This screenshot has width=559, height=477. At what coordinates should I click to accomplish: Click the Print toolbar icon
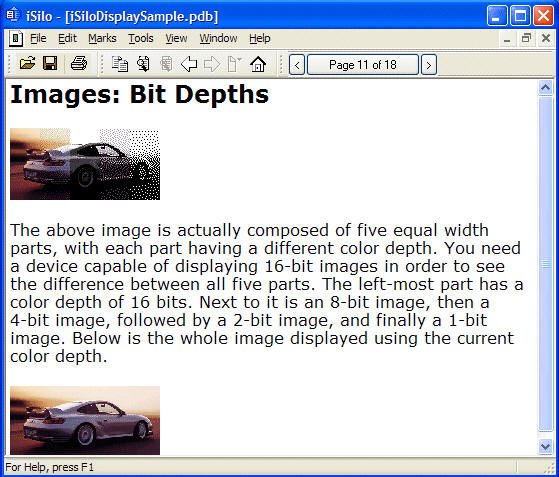(x=79, y=64)
